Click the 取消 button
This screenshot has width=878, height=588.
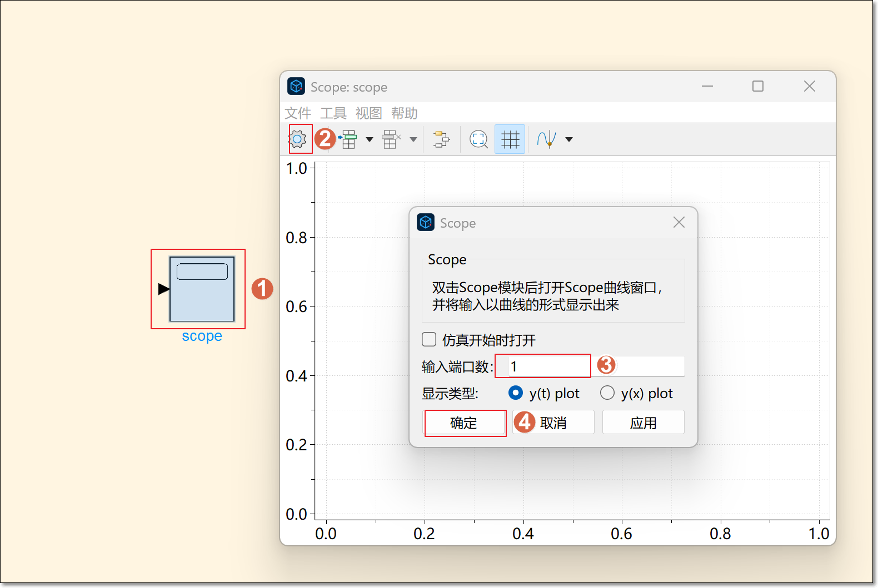(x=553, y=423)
